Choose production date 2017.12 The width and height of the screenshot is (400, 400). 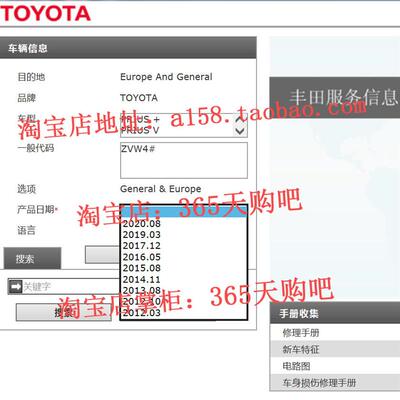141,246
